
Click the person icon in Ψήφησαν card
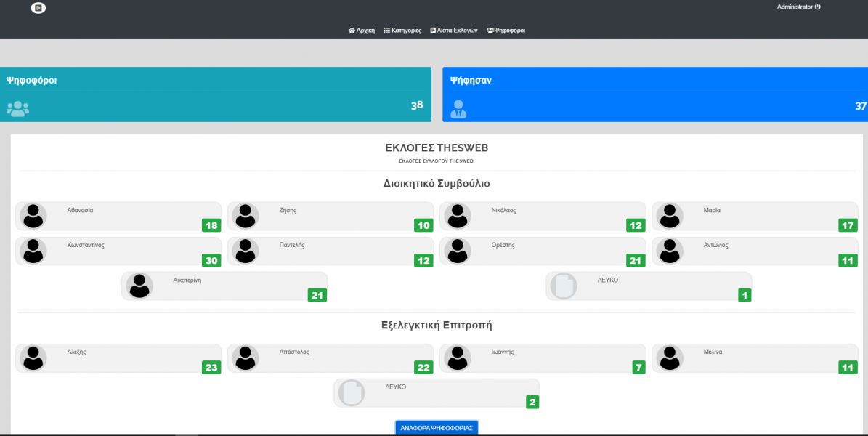[458, 109]
